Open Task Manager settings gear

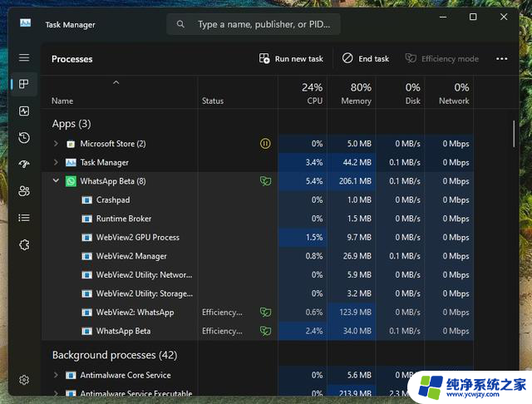coord(24,380)
